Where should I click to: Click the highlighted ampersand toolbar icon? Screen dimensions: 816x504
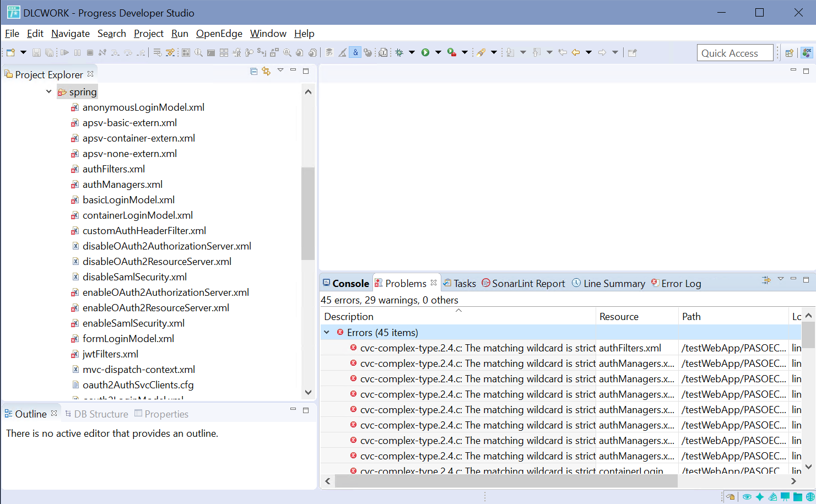pos(355,53)
